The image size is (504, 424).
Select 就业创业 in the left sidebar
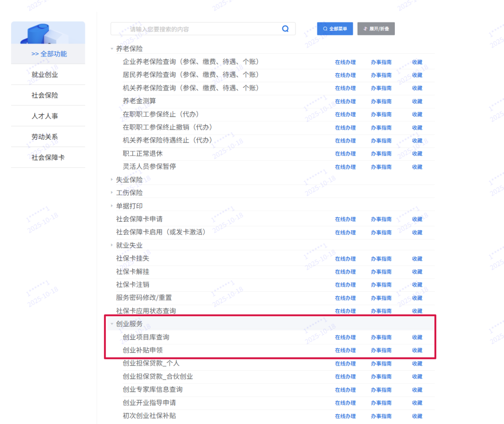(x=45, y=75)
